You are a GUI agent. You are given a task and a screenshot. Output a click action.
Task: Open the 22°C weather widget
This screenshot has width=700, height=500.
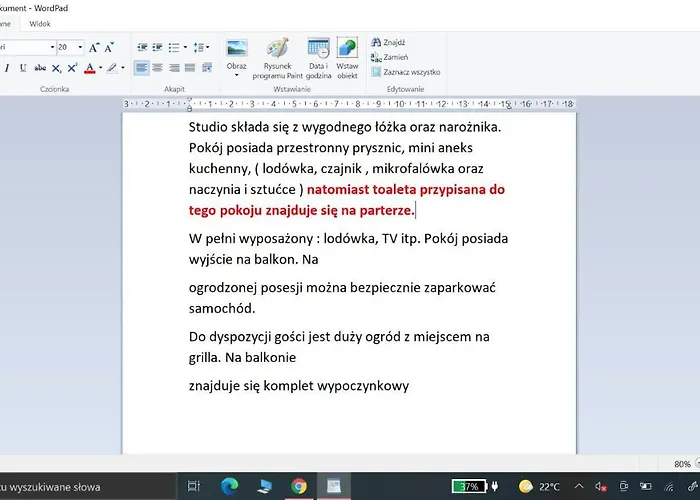pyautogui.click(x=539, y=486)
